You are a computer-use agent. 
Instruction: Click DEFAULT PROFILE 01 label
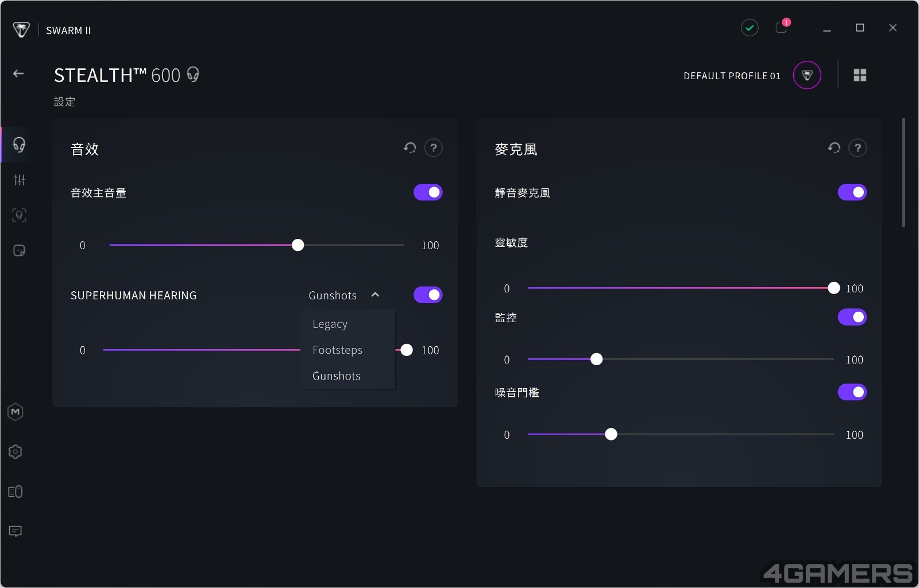[x=732, y=76]
